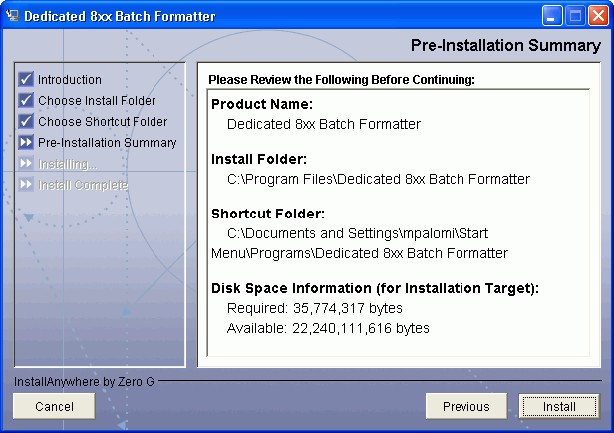Image resolution: width=614 pixels, height=433 pixels.
Task: Click the InstallAnywhere by Zero G label
Action: 84,382
